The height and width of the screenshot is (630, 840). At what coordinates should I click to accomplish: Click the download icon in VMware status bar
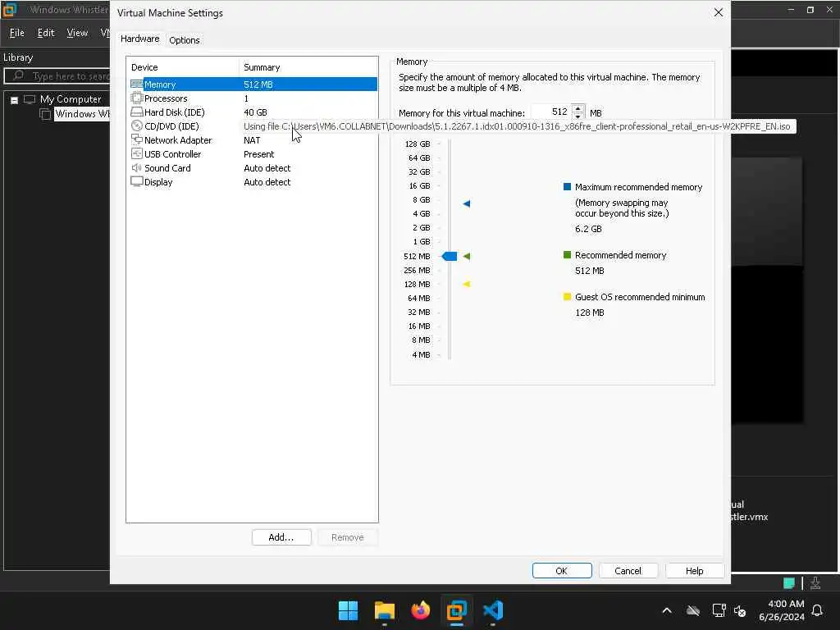pyautogui.click(x=815, y=583)
